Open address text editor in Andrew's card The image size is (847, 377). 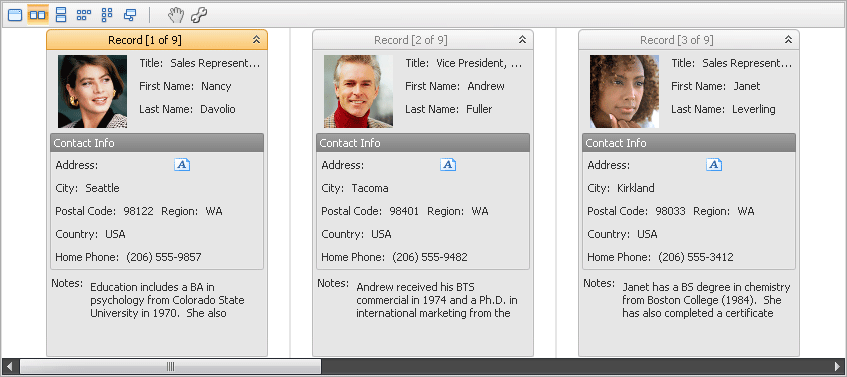(x=448, y=165)
